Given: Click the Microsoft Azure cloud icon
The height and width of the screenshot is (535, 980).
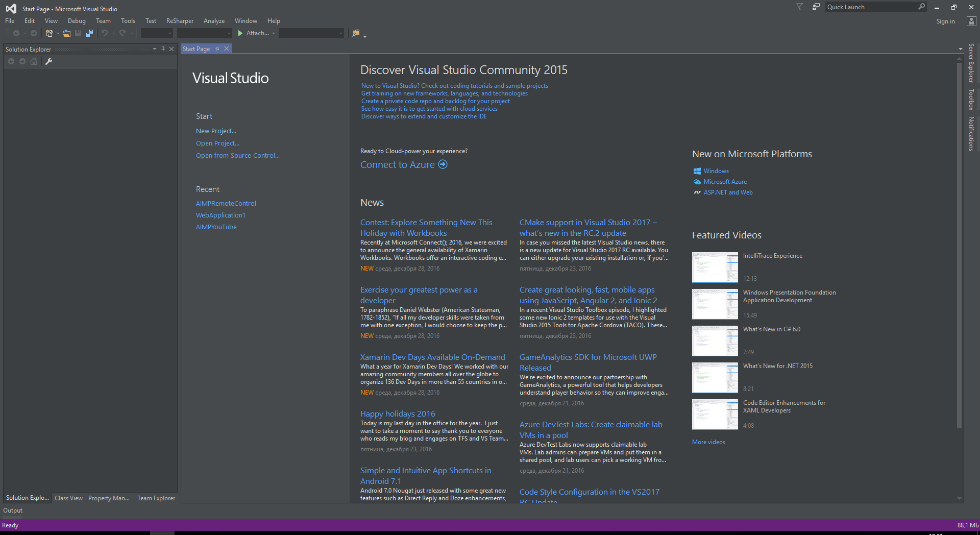Looking at the screenshot, I should (x=697, y=182).
